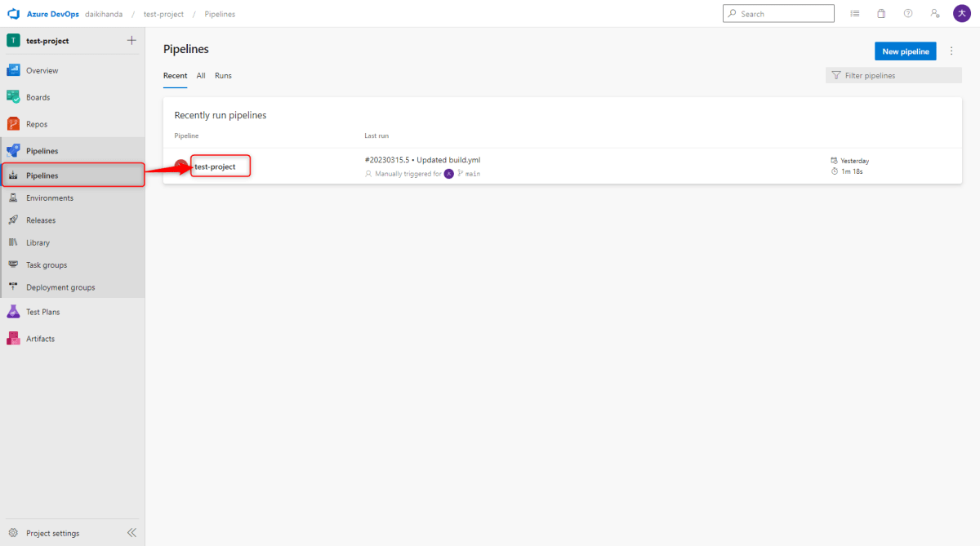Open the Azure DevOps logo home
This screenshot has width=980, height=546.
13,14
